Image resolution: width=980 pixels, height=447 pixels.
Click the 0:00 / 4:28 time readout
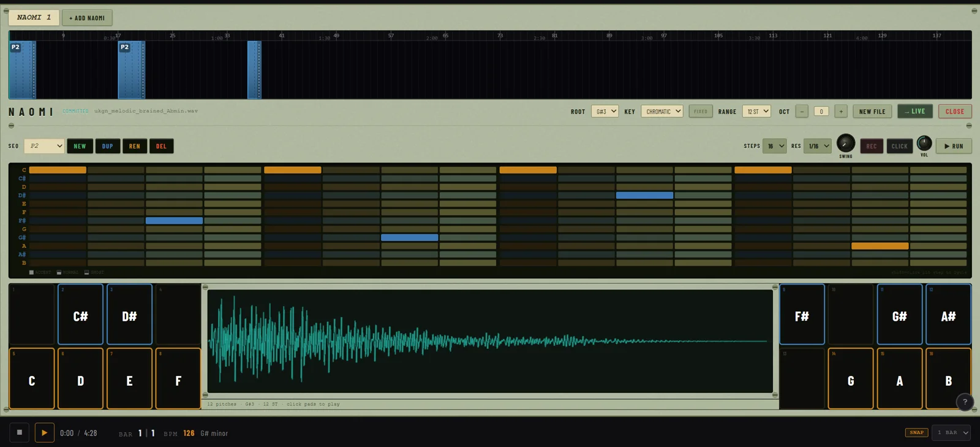click(x=78, y=433)
